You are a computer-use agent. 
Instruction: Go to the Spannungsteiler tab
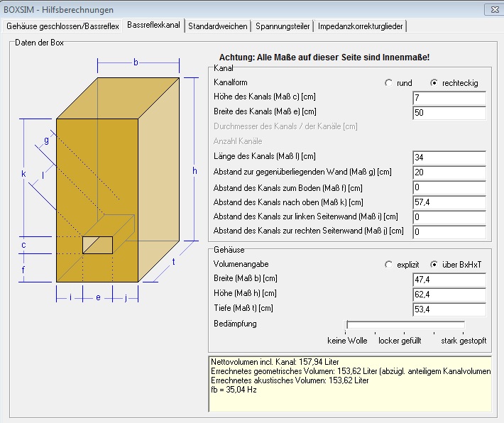283,26
